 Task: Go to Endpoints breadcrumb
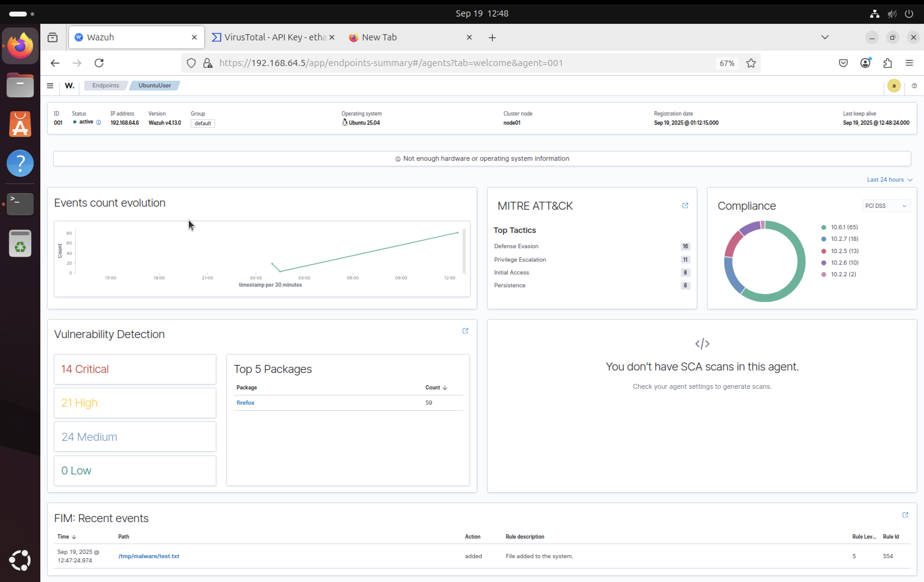[105, 85]
